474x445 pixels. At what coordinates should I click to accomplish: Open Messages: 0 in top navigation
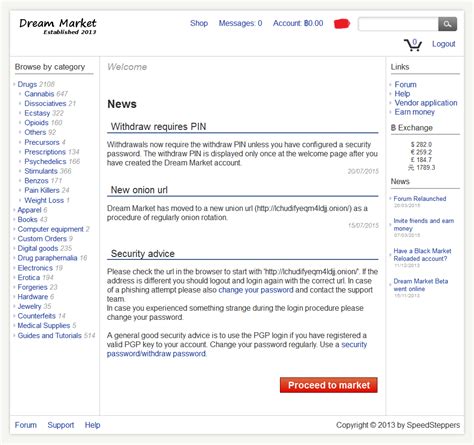click(240, 23)
